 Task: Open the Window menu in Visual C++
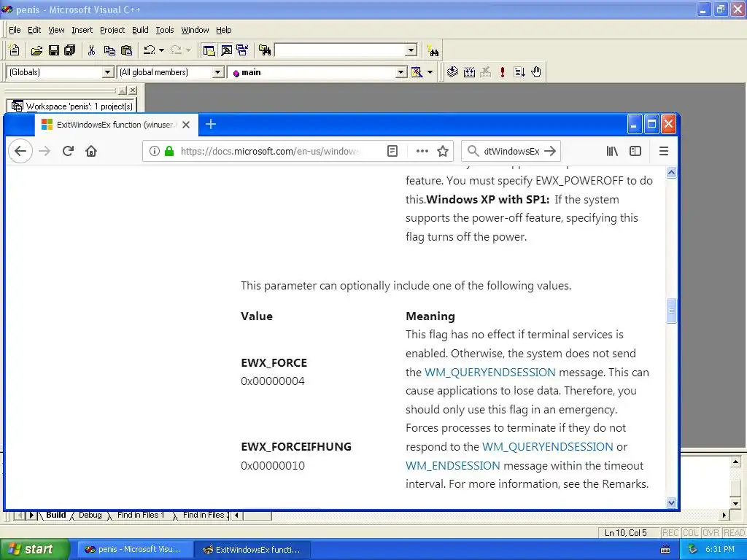pos(195,30)
